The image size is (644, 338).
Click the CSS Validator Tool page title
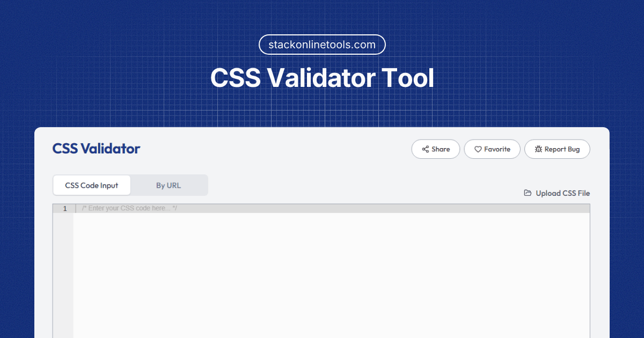(x=322, y=78)
